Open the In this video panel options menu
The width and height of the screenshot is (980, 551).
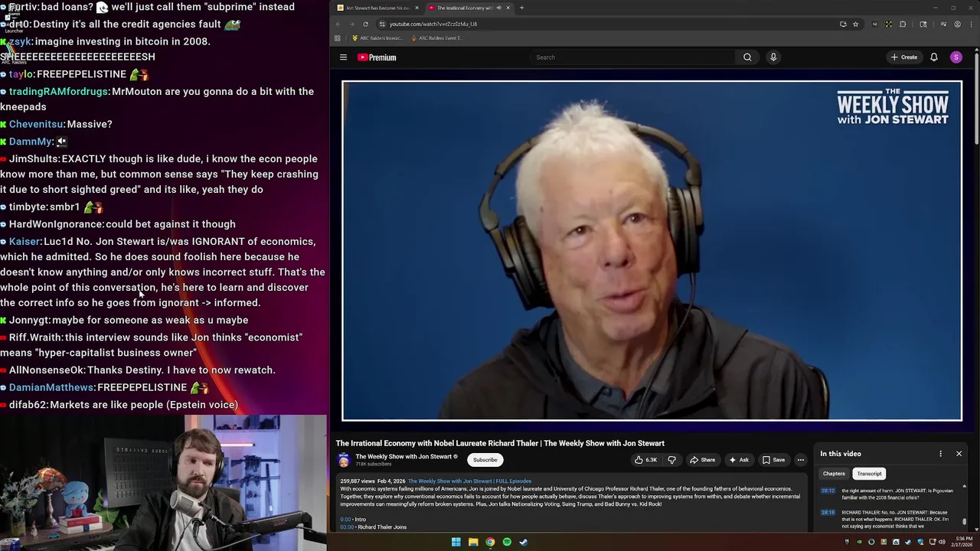(x=941, y=454)
